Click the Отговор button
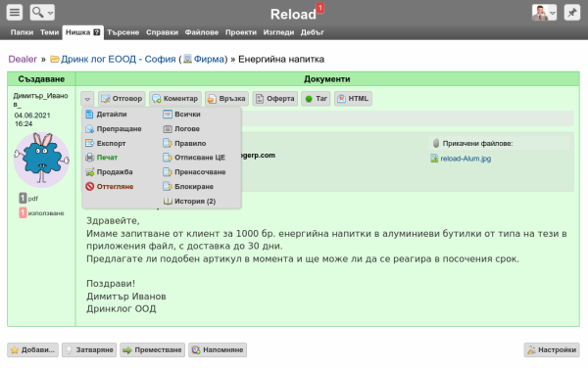This screenshot has width=588, height=368. coord(122,99)
